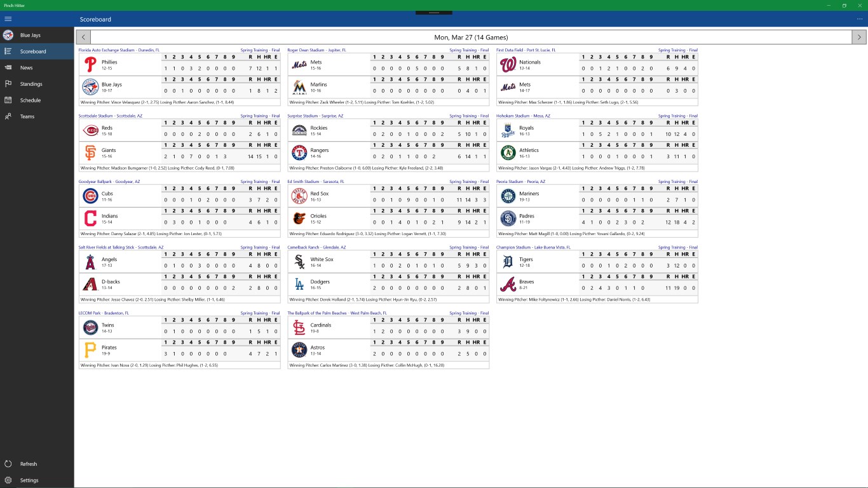Go to next day's games arrow
Screen dimensions: 868x488
pyautogui.click(x=859, y=37)
